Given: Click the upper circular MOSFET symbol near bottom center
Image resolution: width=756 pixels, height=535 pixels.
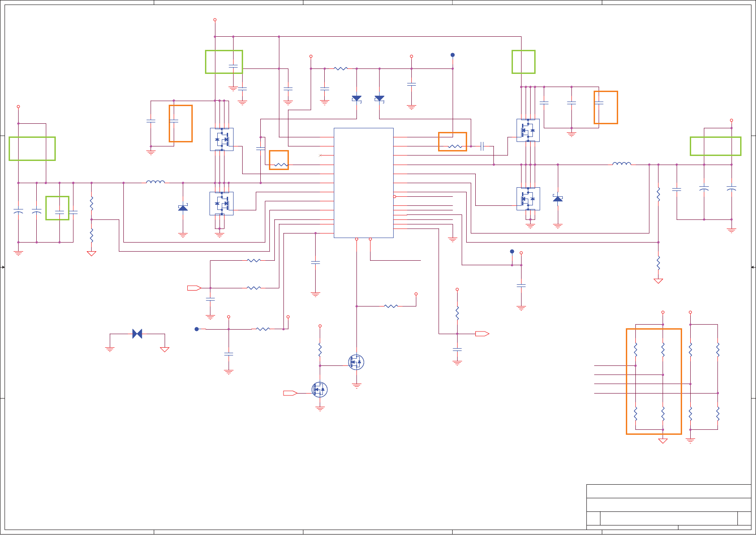Looking at the screenshot, I should click(x=356, y=362).
